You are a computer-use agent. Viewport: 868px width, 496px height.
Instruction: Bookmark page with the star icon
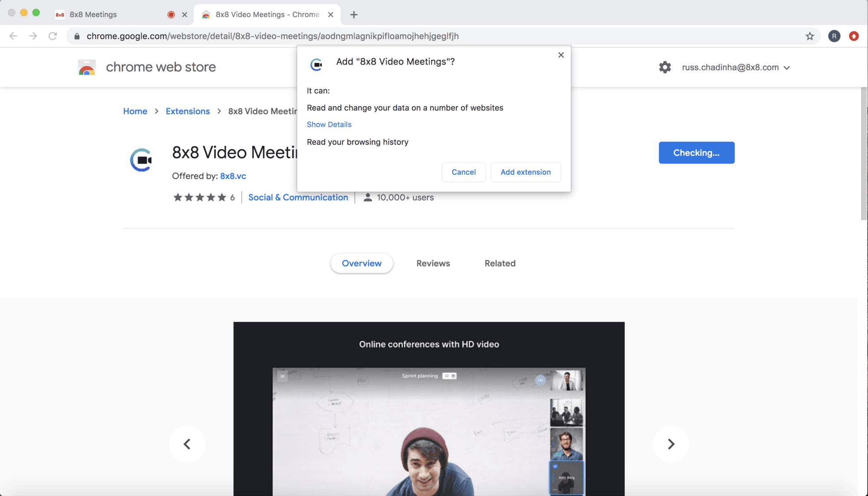810,36
